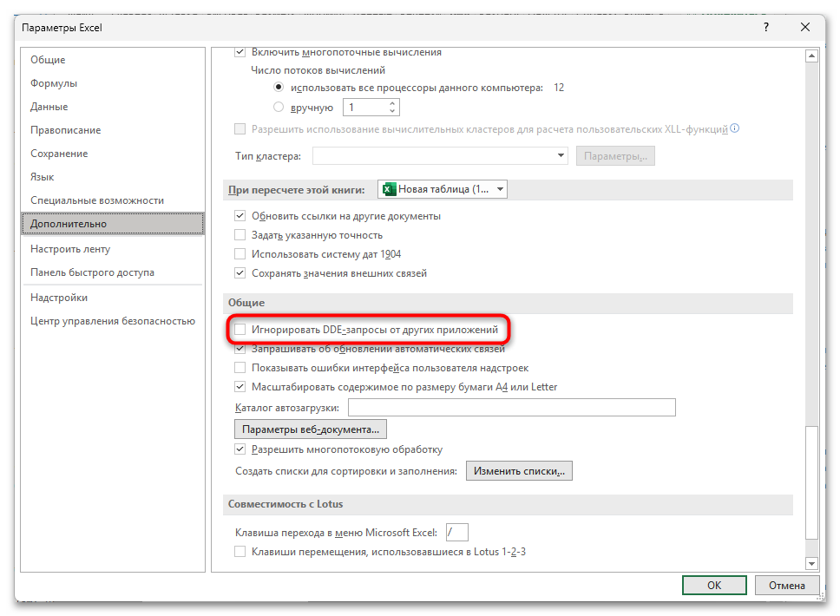
Task: Confirm with the OK button
Action: tap(714, 585)
